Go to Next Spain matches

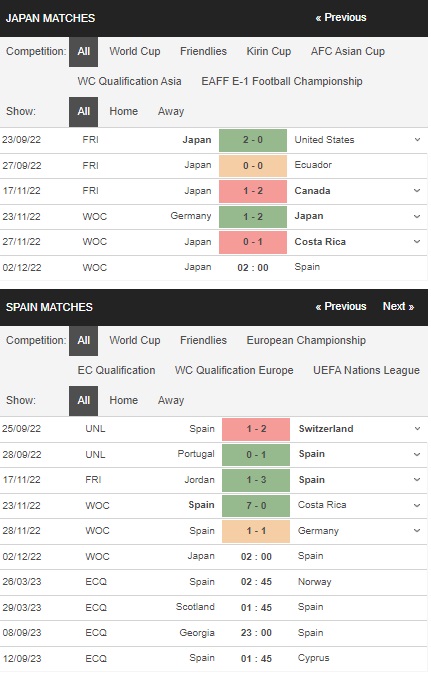pos(398,307)
